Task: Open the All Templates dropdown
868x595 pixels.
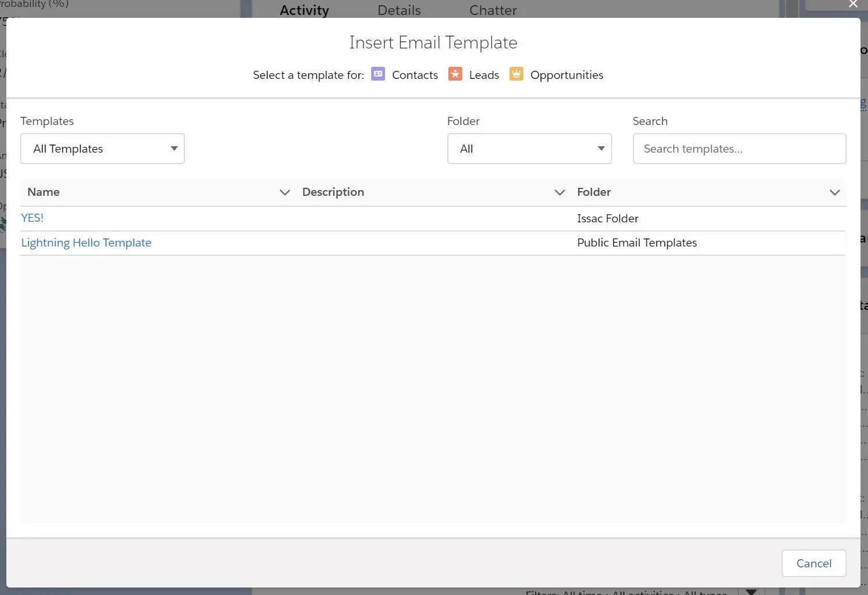Action: 103,149
